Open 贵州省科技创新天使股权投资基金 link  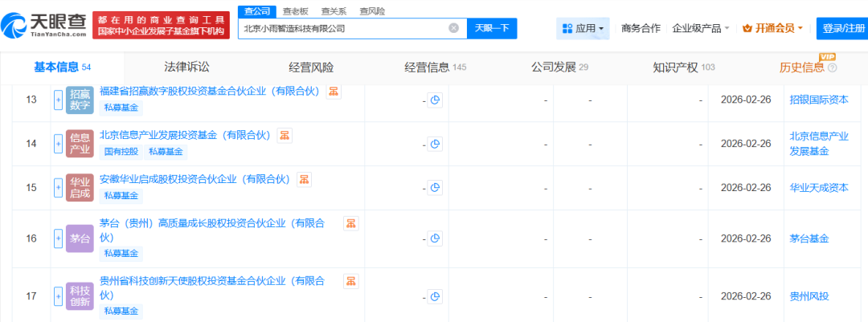[212, 287]
